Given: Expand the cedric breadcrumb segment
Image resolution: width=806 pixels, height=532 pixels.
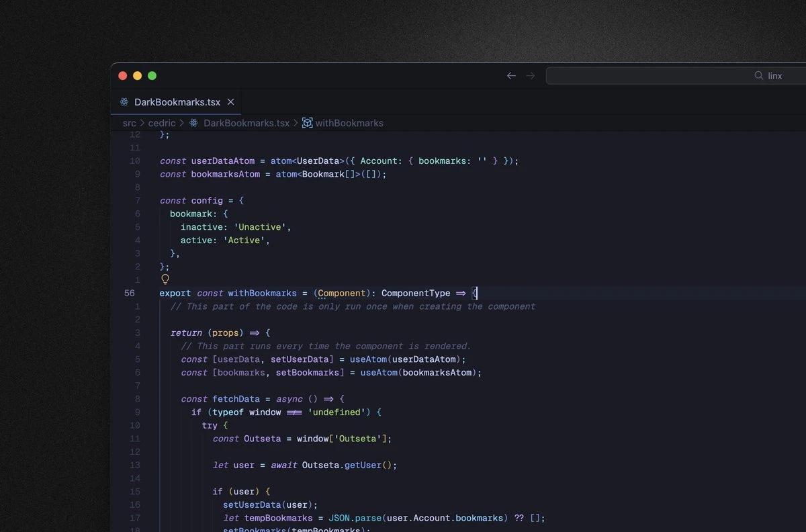Looking at the screenshot, I should click(162, 123).
